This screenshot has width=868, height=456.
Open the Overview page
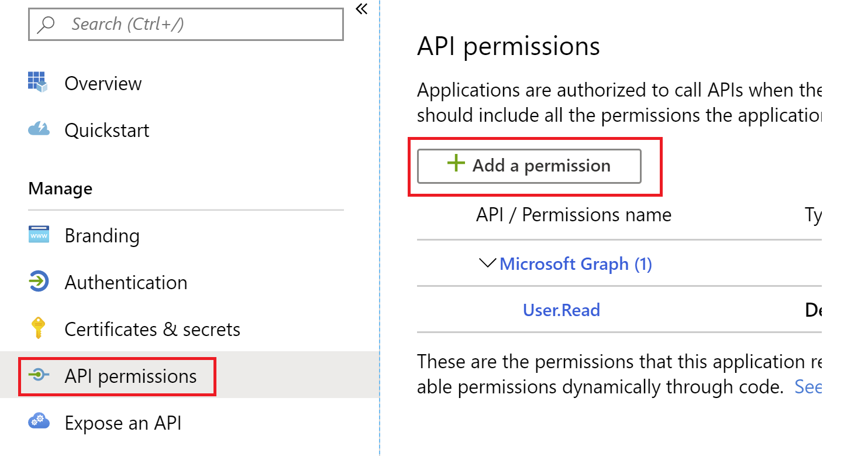(103, 83)
